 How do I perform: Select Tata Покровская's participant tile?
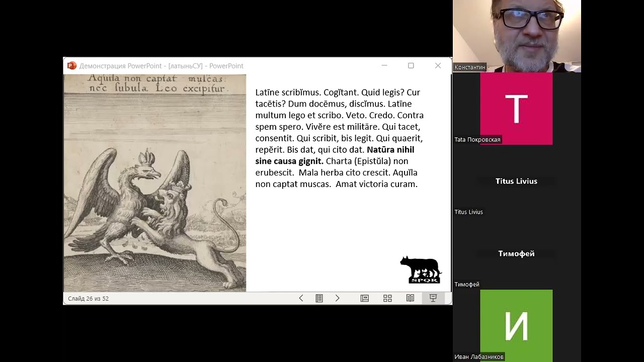517,109
